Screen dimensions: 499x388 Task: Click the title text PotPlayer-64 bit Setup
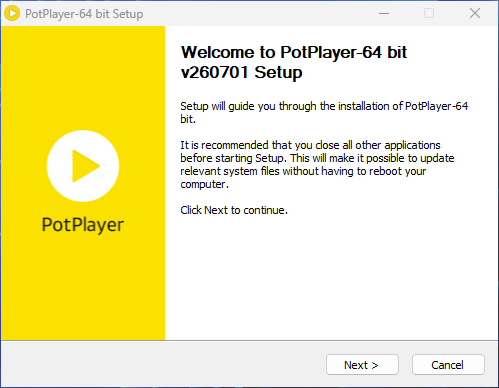84,14
